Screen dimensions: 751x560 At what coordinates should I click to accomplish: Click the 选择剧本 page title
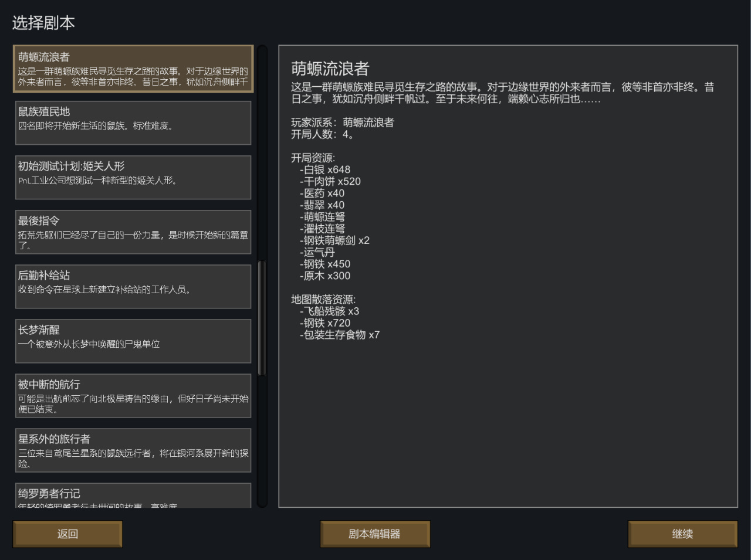[x=43, y=23]
